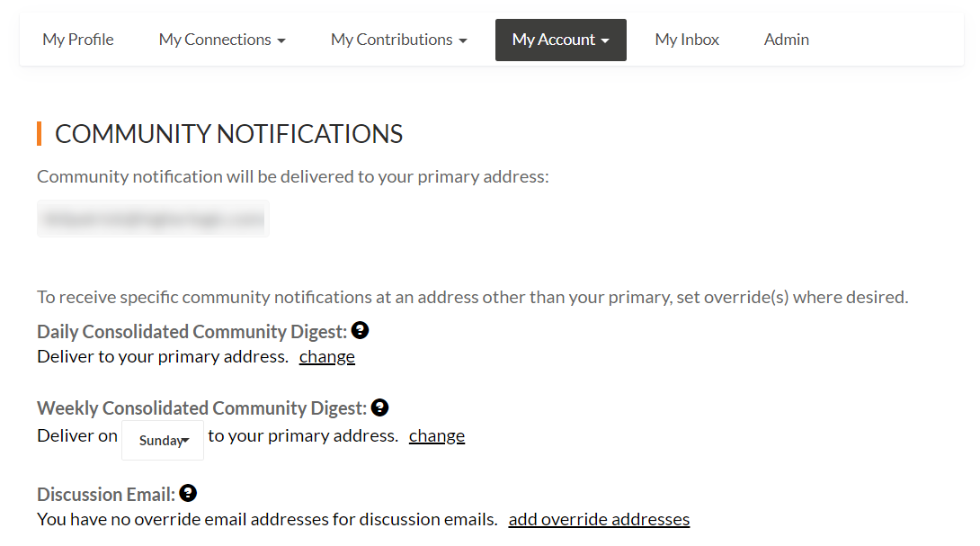This screenshot has width=980, height=546.
Task: Click the Weekly Consolidated Community Digest label
Action: coord(202,408)
